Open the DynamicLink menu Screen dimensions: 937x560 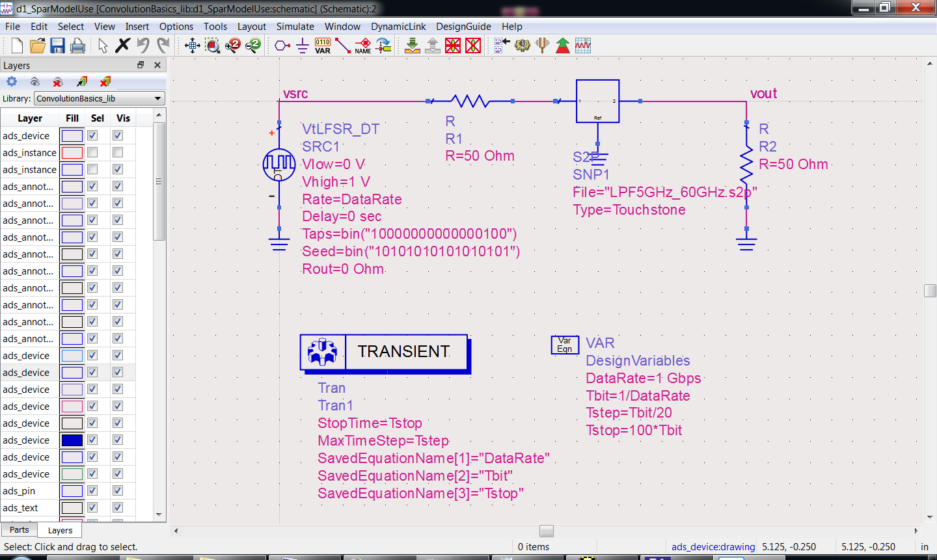[398, 27]
